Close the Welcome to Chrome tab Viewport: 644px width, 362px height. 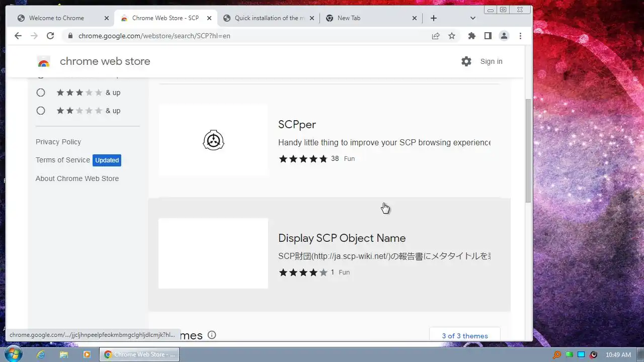coord(106,18)
